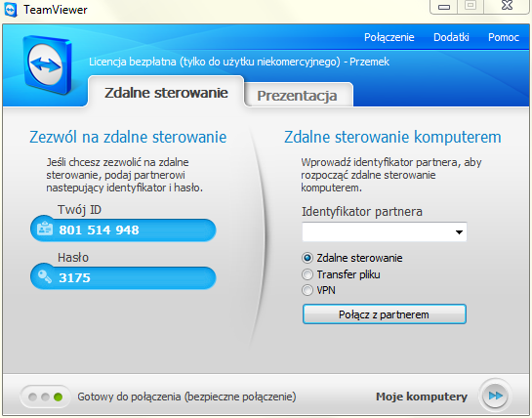Select the Transfer pliku radio button

307,274
